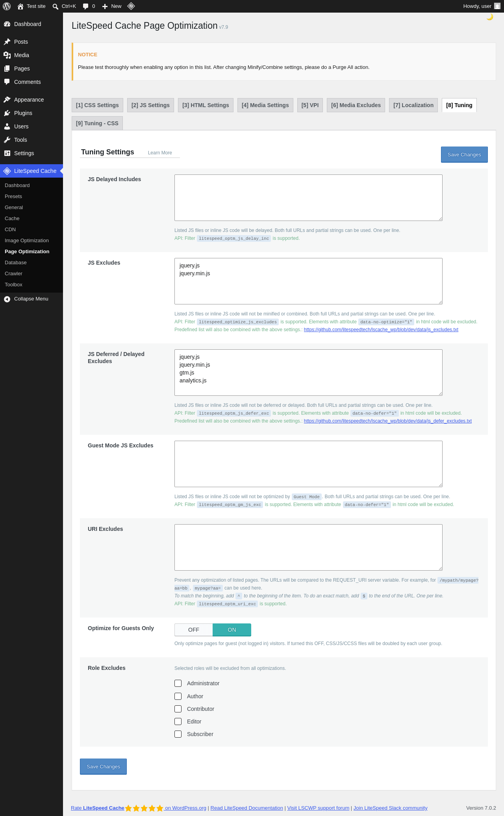This screenshot has height=816, width=504.
Task: Open the LiteSpeed diamond icon in admin bar
Action: coord(131,6)
